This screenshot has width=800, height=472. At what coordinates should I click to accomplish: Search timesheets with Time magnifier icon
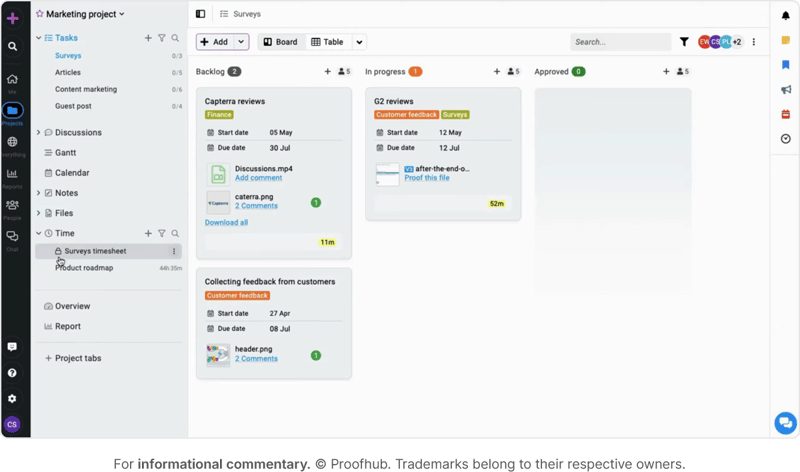175,233
